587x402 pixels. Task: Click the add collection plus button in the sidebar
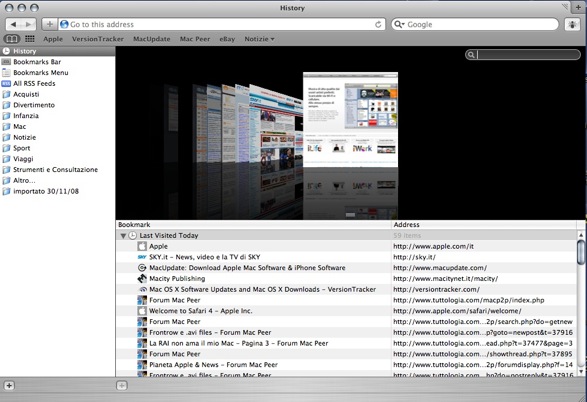coord(9,386)
